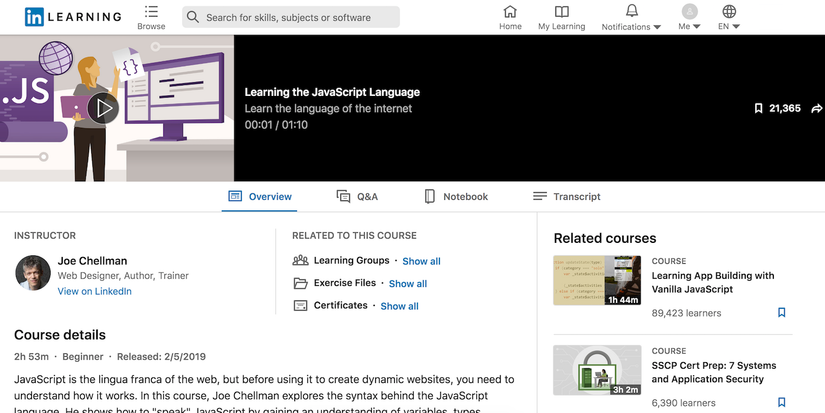The width and height of the screenshot is (825, 413).
Task: Open the Browse menu icon
Action: 151,11
